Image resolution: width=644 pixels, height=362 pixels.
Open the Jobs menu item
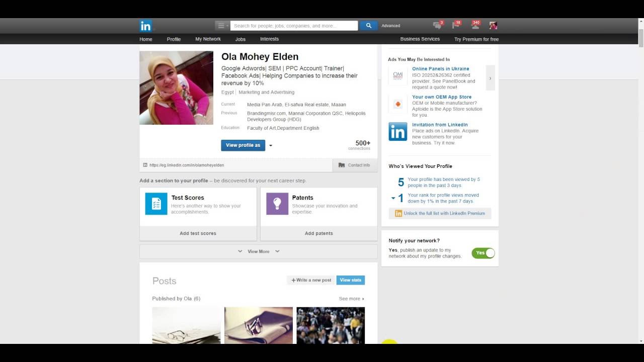(240, 39)
